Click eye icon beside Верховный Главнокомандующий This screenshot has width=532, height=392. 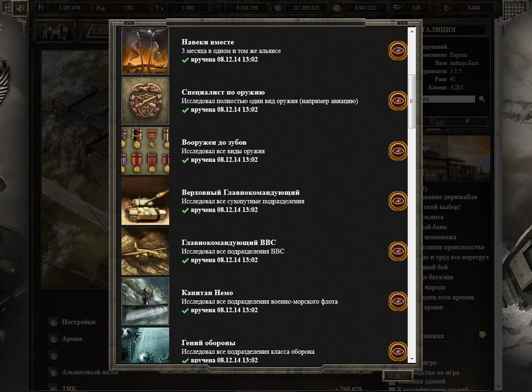pos(398,201)
